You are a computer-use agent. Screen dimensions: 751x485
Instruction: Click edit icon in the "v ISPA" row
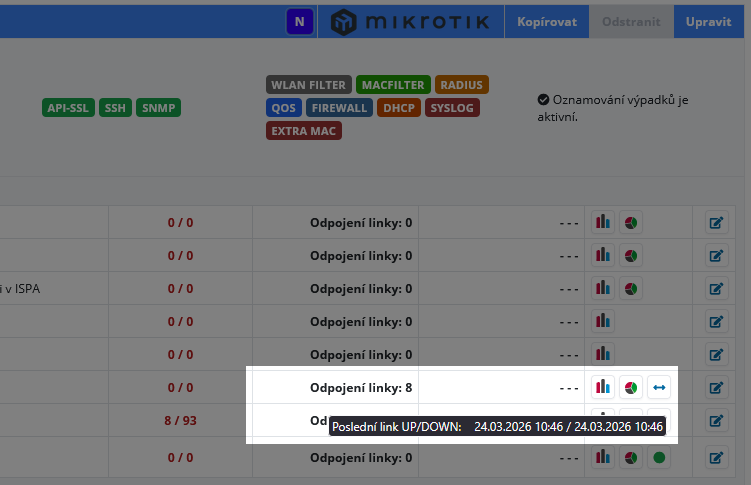716,288
